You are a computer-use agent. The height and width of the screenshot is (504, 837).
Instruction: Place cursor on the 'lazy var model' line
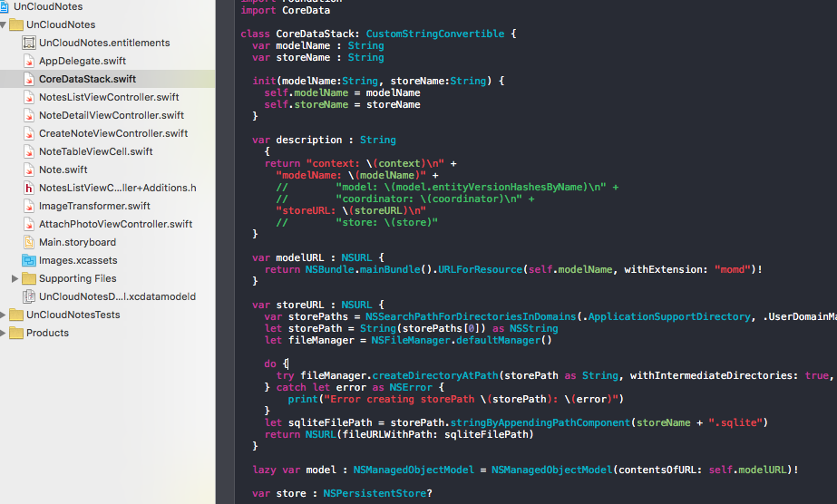coord(525,470)
